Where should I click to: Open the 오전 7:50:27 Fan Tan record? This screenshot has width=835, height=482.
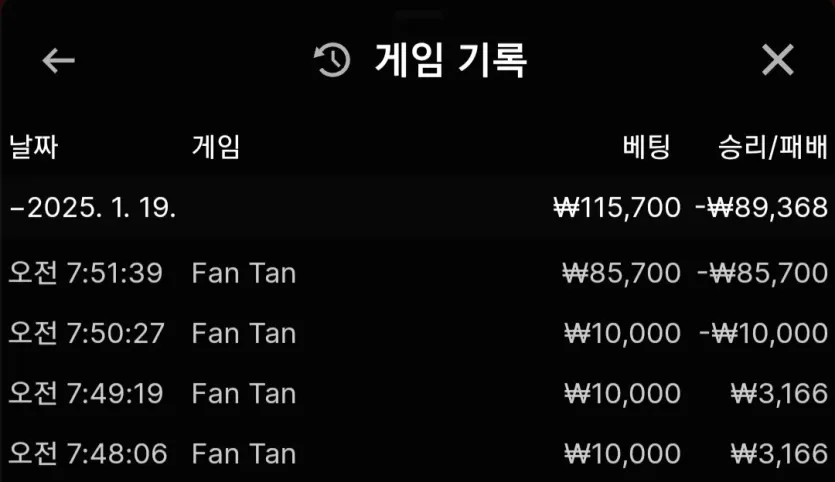pyautogui.click(x=418, y=333)
